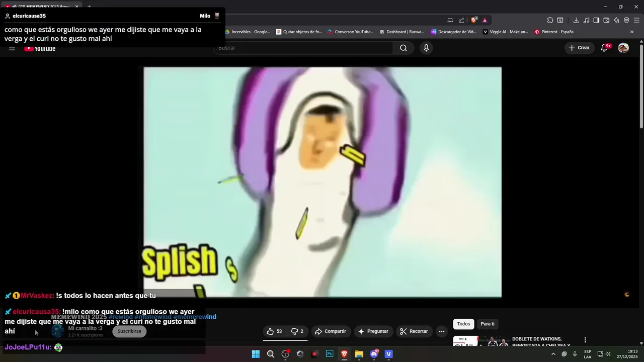Show more bookmarks with the chevron

tap(632, 32)
